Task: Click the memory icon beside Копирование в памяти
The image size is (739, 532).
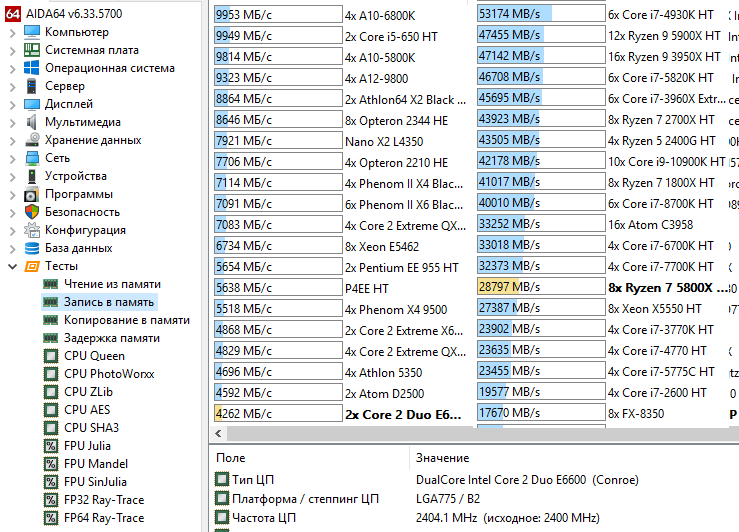Action: [x=50, y=320]
